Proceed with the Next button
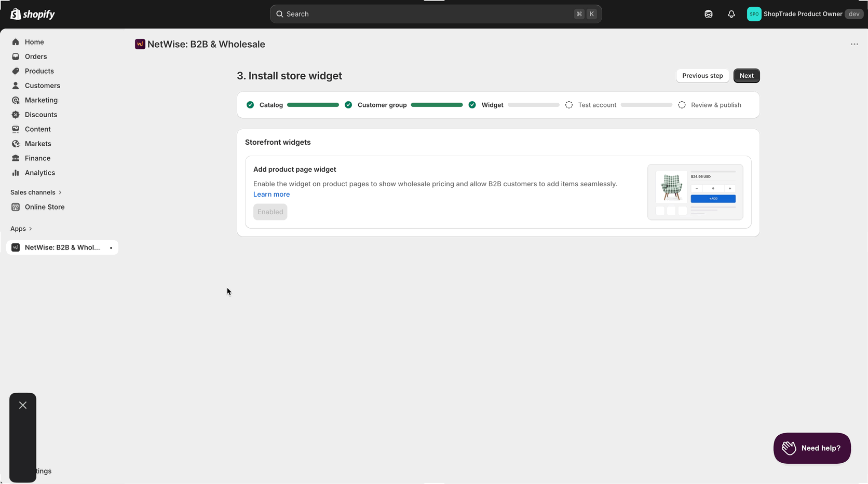 pyautogui.click(x=747, y=76)
